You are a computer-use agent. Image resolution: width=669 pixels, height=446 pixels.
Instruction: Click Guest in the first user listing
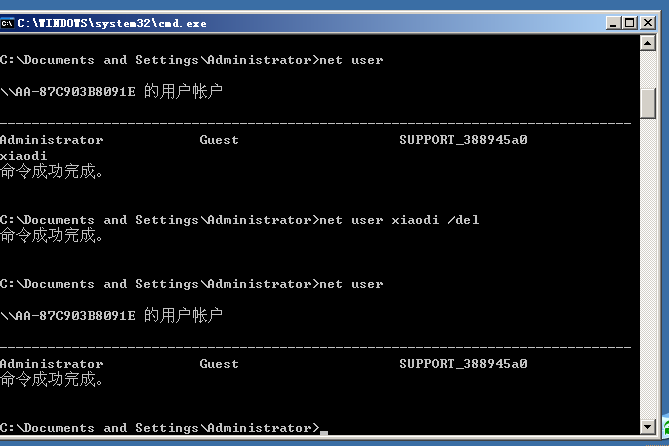tap(219, 140)
